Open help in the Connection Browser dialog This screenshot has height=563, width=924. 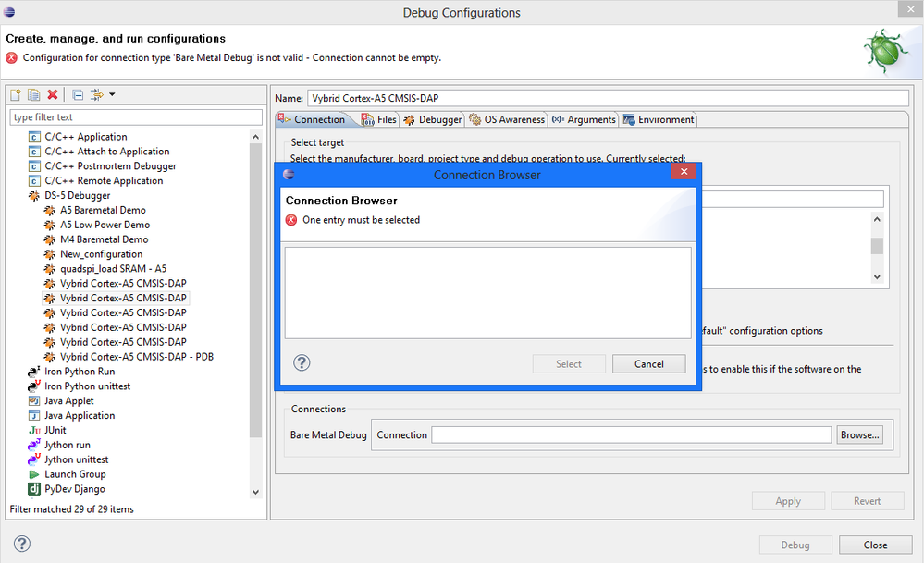[x=302, y=362]
